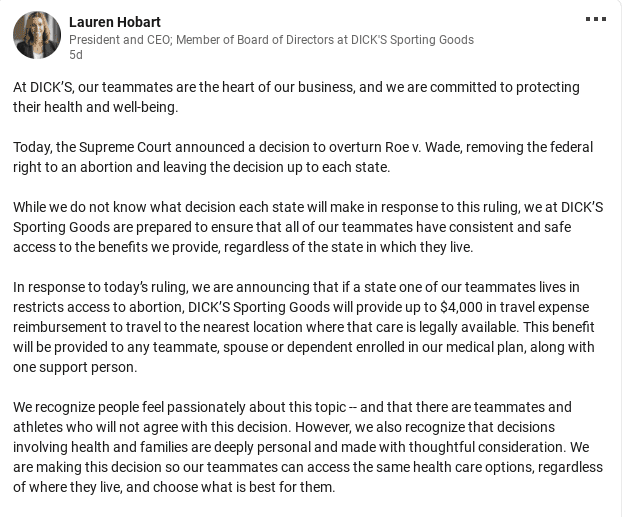Click the President and CEO headline text

125,40
